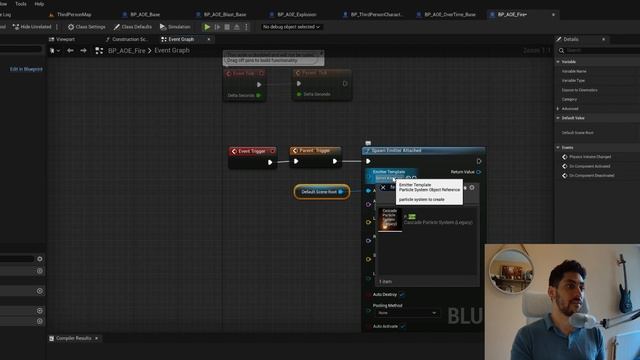Click the Stop simulation square button
The width and height of the screenshot is (640, 360).
(x=227, y=27)
